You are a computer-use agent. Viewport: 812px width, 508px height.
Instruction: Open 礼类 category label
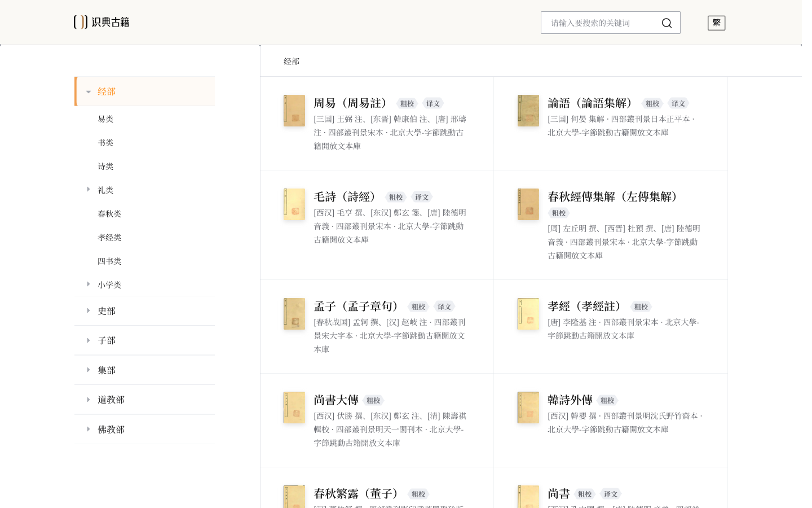[x=105, y=190]
